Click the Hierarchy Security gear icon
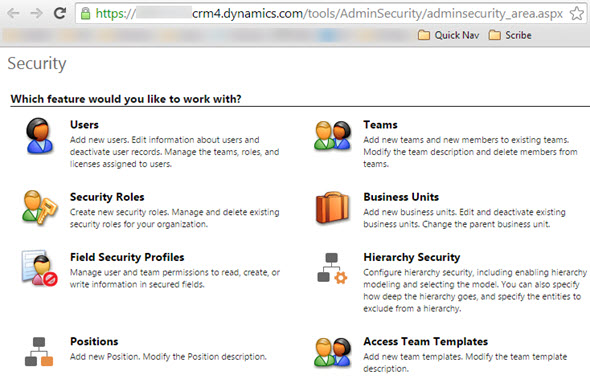Screen dimensions: 590x383 pos(332,268)
